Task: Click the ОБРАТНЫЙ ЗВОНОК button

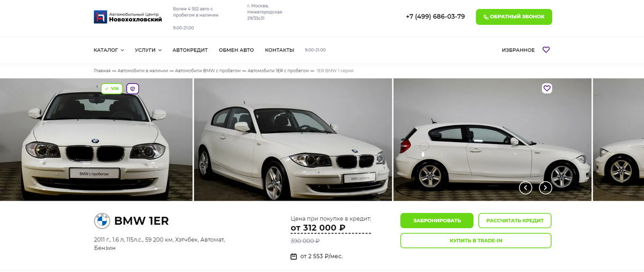Action: tap(514, 17)
